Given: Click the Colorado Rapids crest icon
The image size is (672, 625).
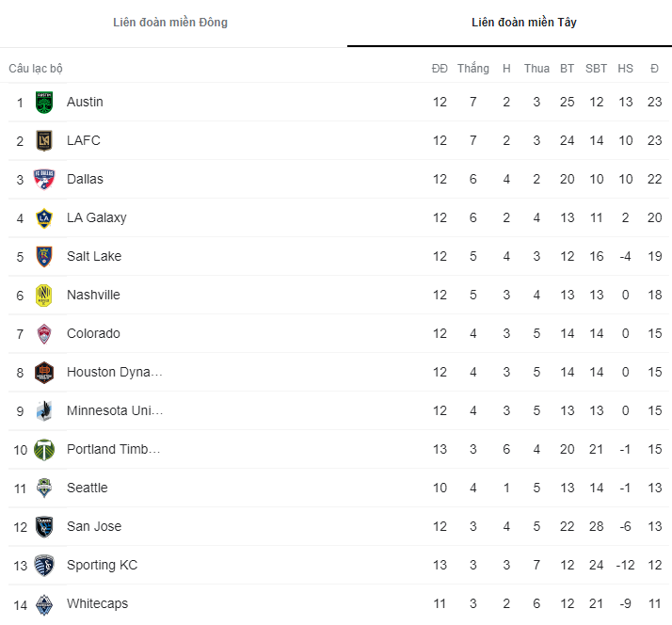Looking at the screenshot, I should coord(44,333).
